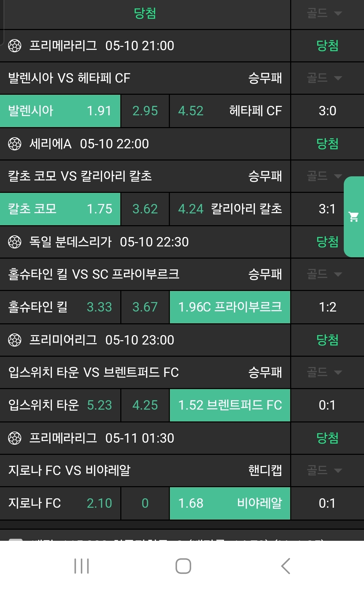The image size is (364, 589).
Task: Tap soccer ball icon beside 프리메라리그 05-10 21:00
Action: coord(14,46)
